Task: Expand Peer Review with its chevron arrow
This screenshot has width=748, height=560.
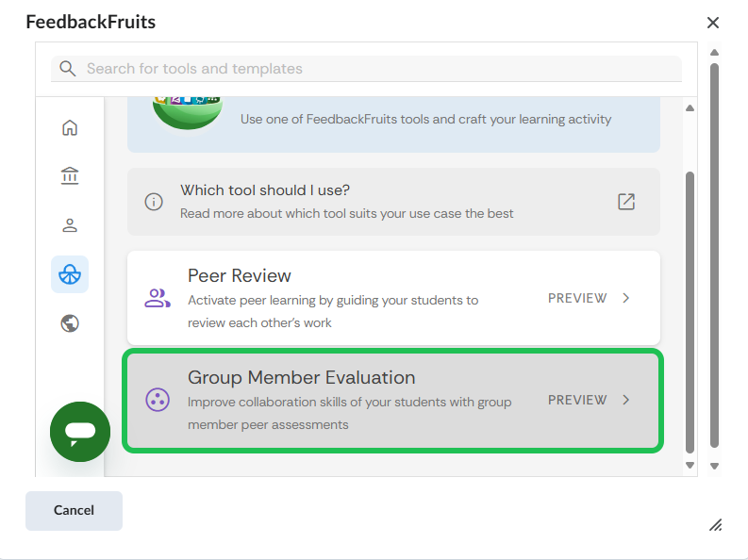Action: point(626,298)
